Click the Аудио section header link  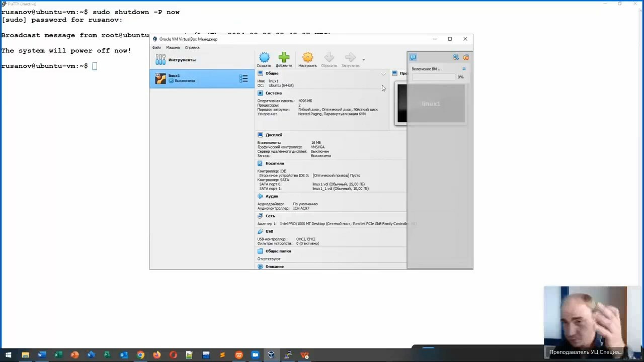[x=272, y=196]
